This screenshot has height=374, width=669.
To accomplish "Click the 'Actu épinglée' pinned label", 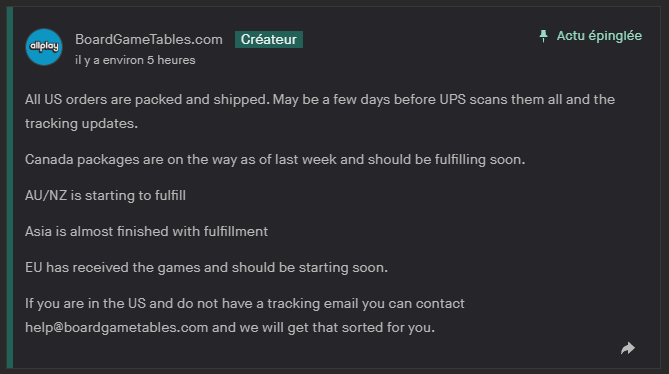I will [599, 36].
